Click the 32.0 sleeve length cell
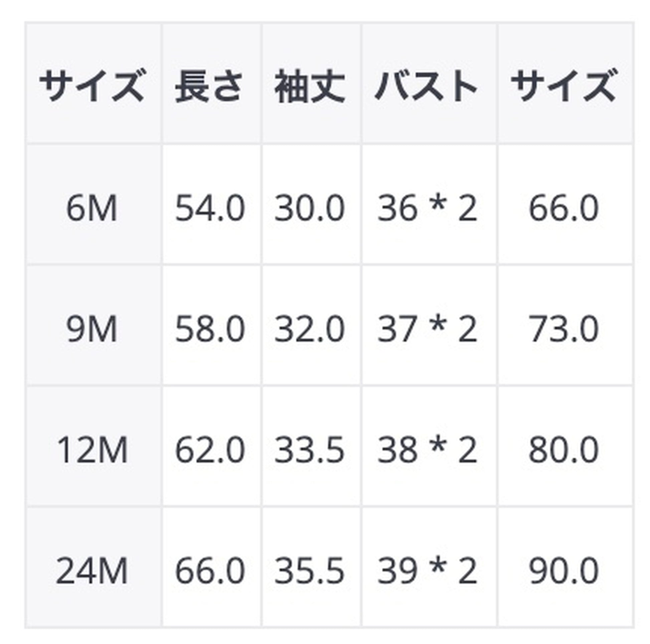 coord(310,330)
